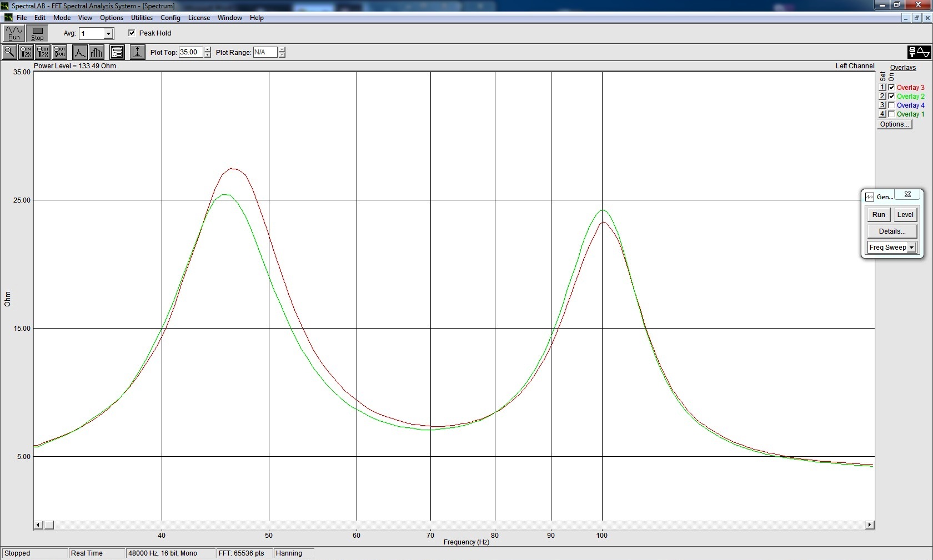
Task: Close the Gen signal generator window
Action: pyautogui.click(x=907, y=194)
